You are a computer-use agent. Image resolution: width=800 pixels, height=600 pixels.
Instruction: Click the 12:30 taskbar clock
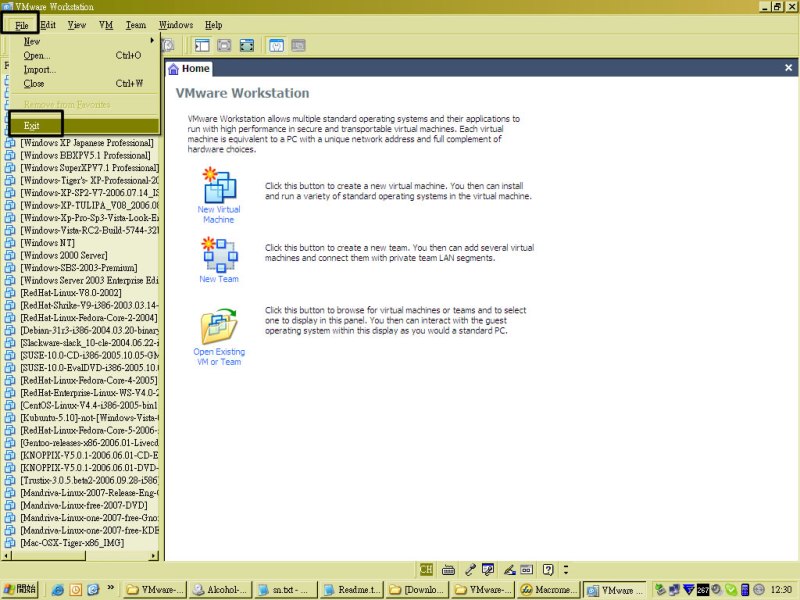tap(781, 590)
